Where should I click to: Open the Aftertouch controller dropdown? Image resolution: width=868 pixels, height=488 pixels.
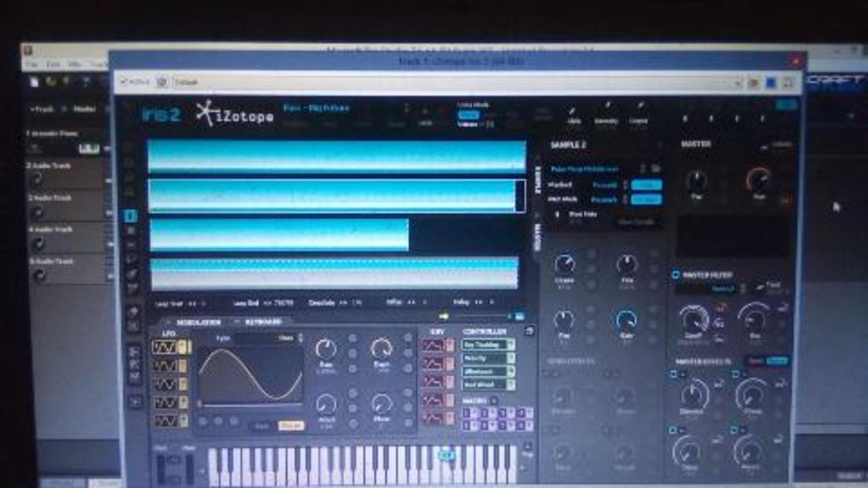pyautogui.click(x=488, y=372)
